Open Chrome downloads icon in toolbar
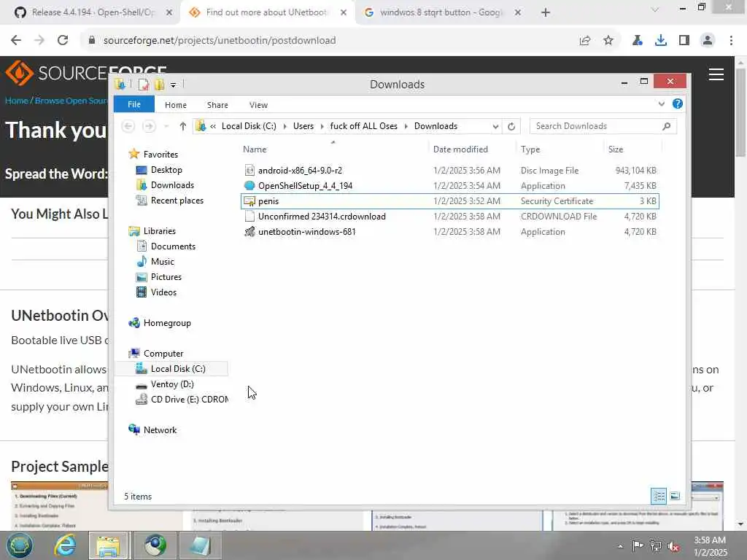The width and height of the screenshot is (747, 560). (x=661, y=41)
